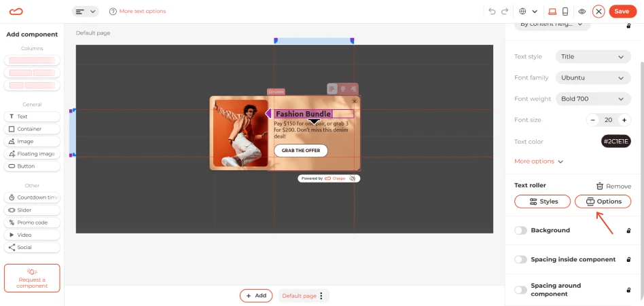Screen dimensions: 644x306
Task: Click the Column label tag
Action: pyautogui.click(x=276, y=92)
